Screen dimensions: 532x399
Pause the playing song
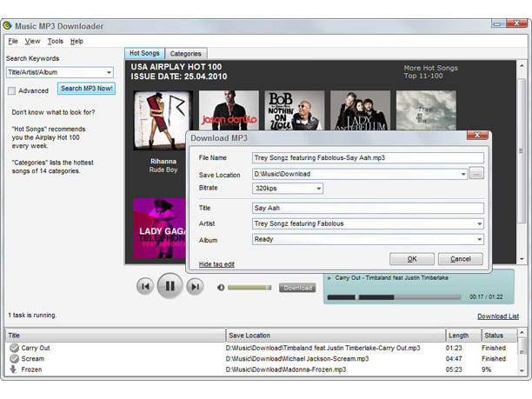[170, 286]
